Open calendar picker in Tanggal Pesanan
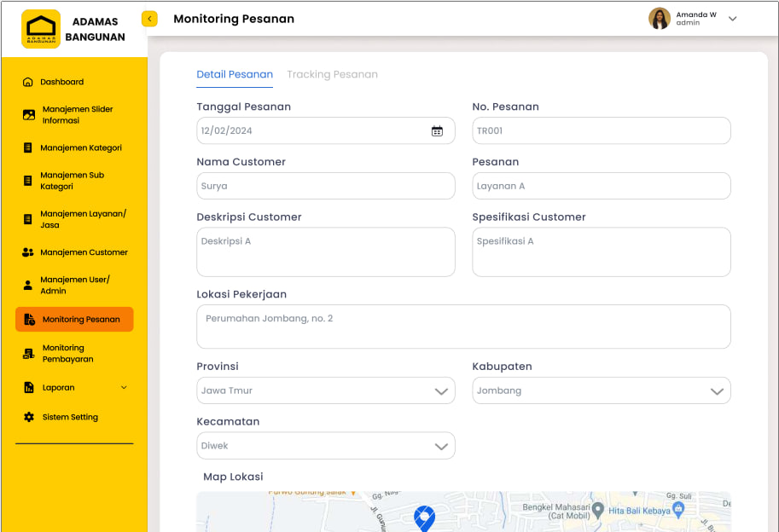The image size is (779, 532). click(x=437, y=131)
